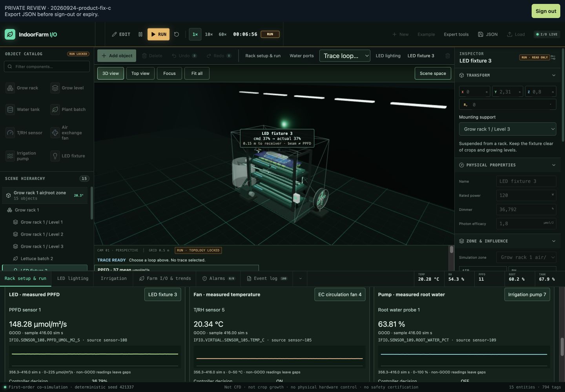Click the Dimmer value field
Viewport: 565px width, 392px height.
526,209
